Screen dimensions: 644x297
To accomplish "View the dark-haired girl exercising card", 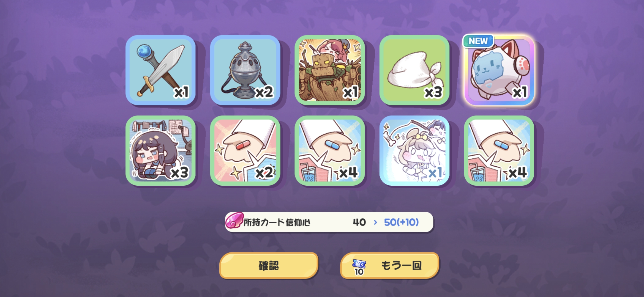I will pyautogui.click(x=160, y=151).
